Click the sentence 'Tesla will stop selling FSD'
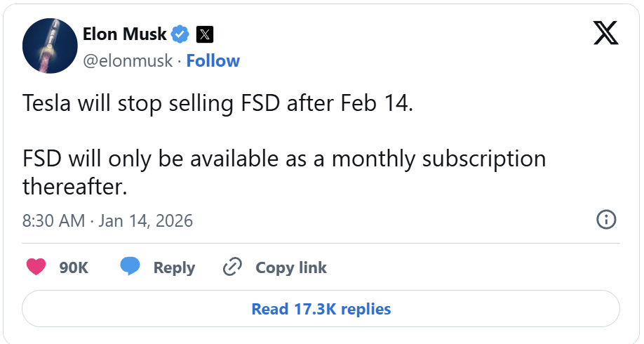644x344 pixels. pyautogui.click(x=152, y=104)
